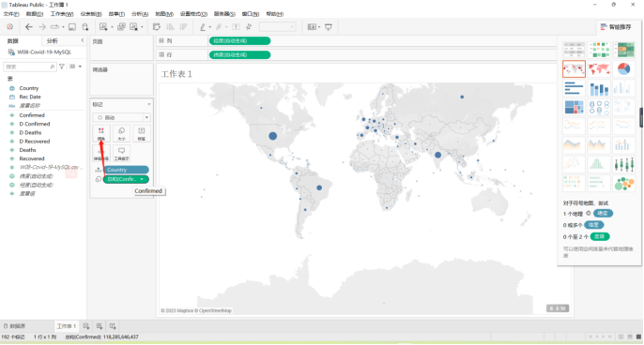Click the sort descending toolbar icon
Viewport: 644px width, 345px height.
click(183, 27)
